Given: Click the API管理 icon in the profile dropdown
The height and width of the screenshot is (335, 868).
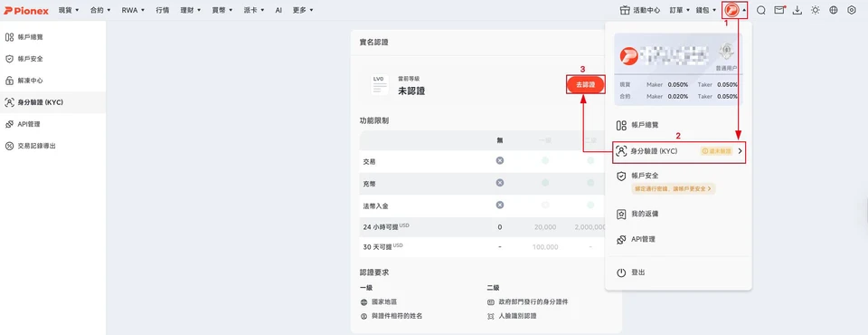Looking at the screenshot, I should click(x=621, y=240).
